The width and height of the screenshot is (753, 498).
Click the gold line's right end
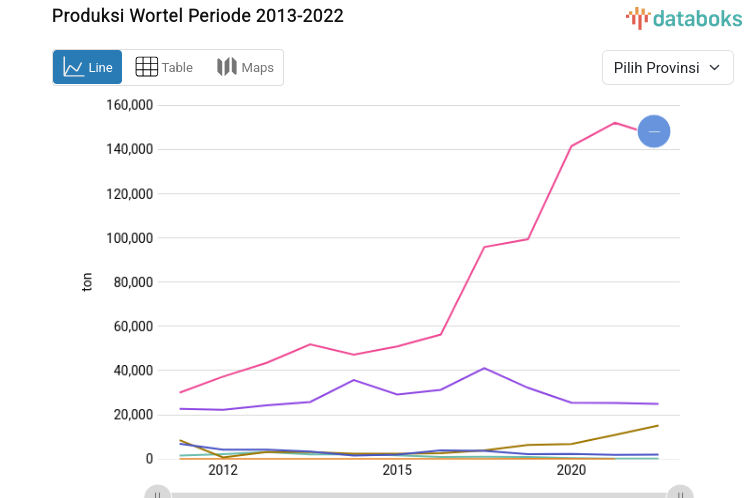pyautogui.click(x=657, y=426)
